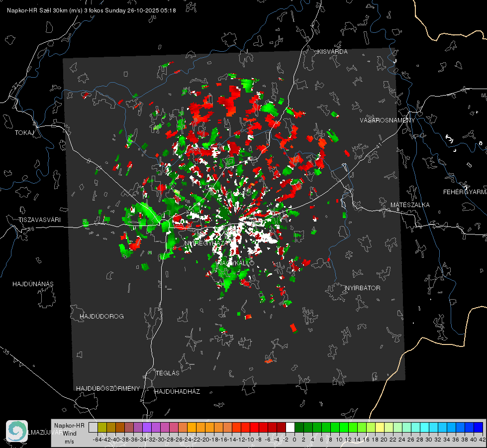Click the road number 36 marker
The height and width of the screenshot is (448, 487).
[31, 229]
